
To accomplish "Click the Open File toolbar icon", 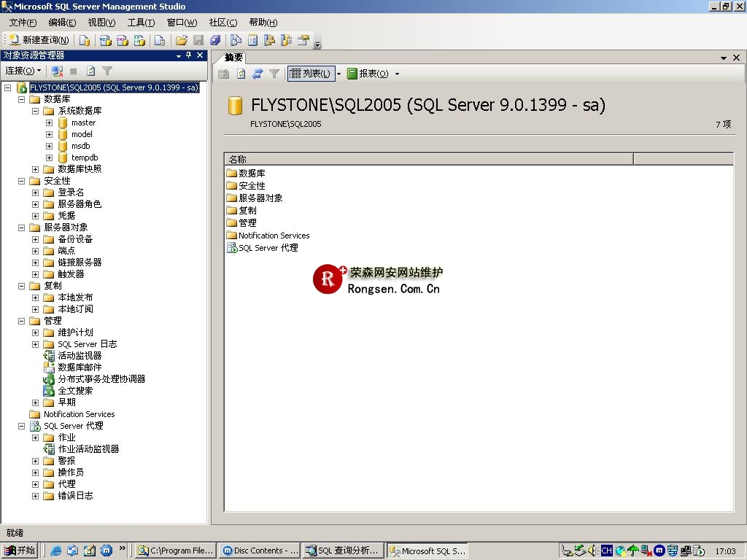I will [182, 39].
